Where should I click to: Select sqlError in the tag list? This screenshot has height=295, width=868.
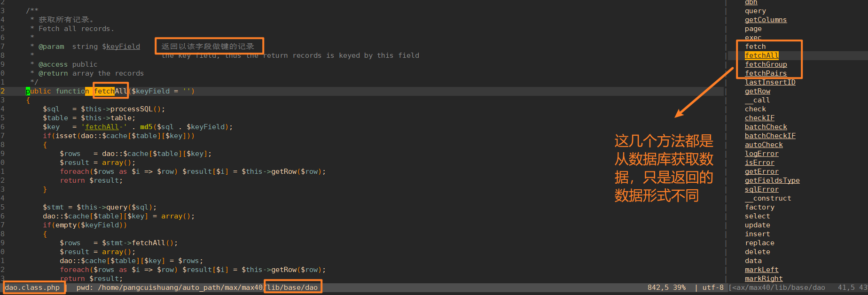point(761,189)
